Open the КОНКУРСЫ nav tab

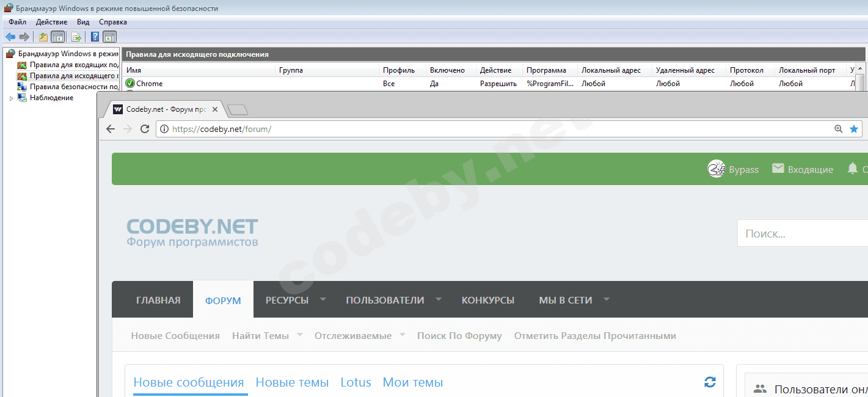coord(488,300)
